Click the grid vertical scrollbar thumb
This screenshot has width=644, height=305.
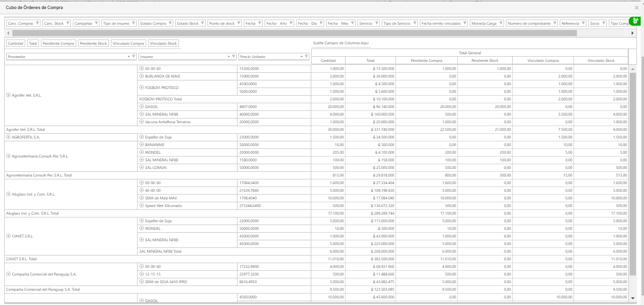coord(633,174)
